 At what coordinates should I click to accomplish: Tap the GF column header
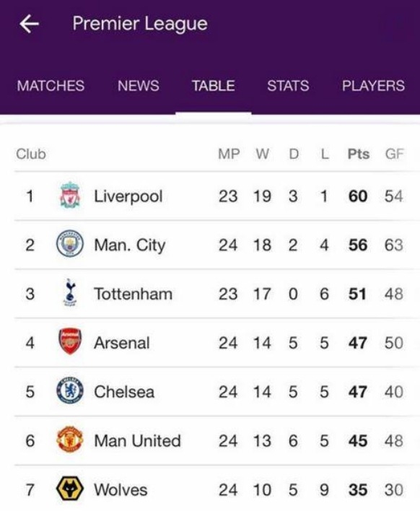coord(394,154)
